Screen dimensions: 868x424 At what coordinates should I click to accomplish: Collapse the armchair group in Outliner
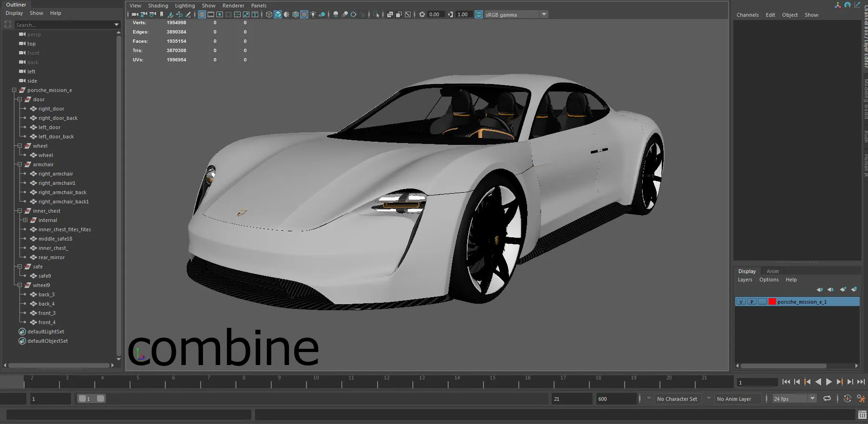point(20,164)
